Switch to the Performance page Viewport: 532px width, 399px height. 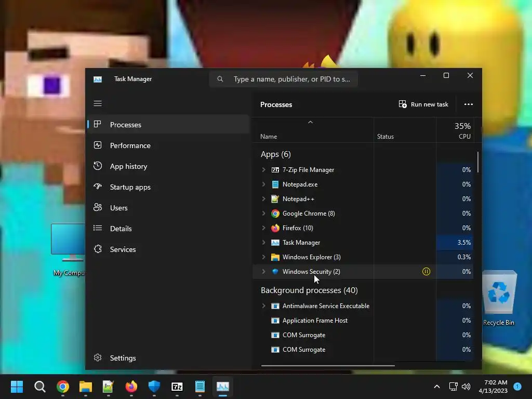[169, 145]
